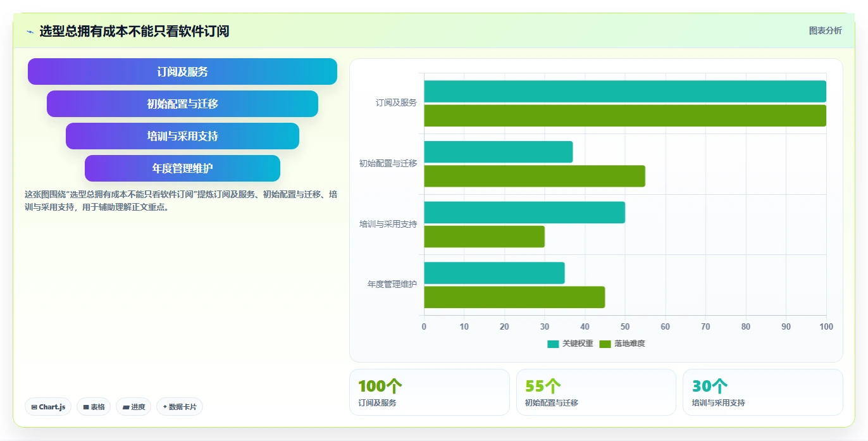The height and width of the screenshot is (441, 868).
Task: Click the lightning icon beside the card title
Action: [x=30, y=31]
